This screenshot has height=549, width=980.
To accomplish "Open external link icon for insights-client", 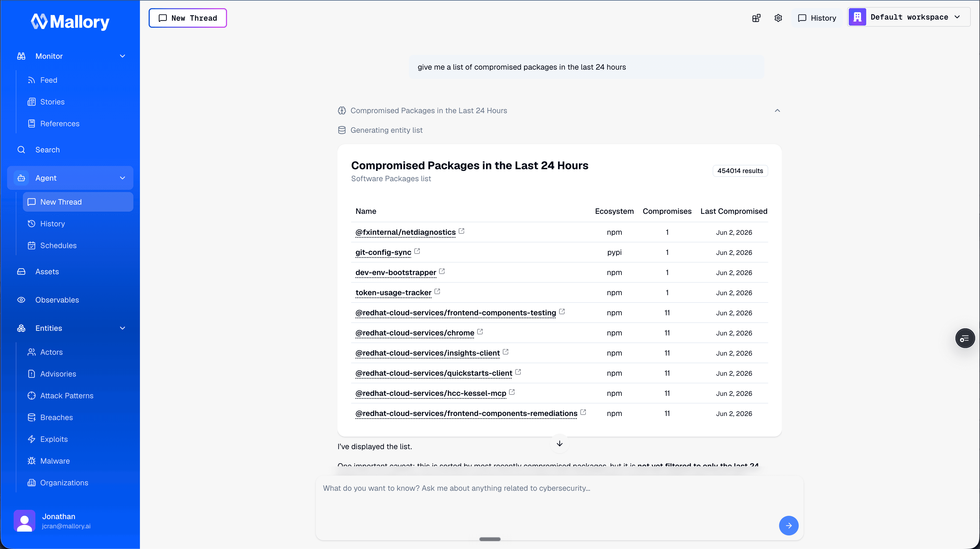I will (506, 352).
